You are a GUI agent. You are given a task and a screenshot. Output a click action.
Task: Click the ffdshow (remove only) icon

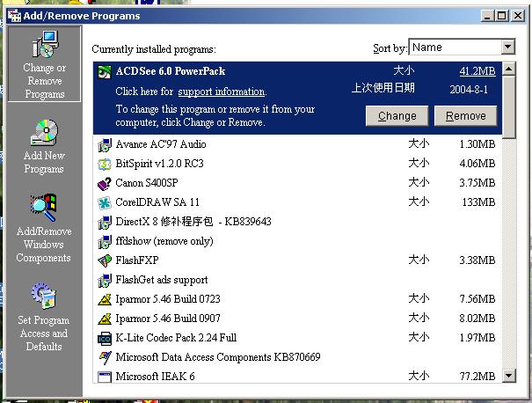(x=105, y=241)
